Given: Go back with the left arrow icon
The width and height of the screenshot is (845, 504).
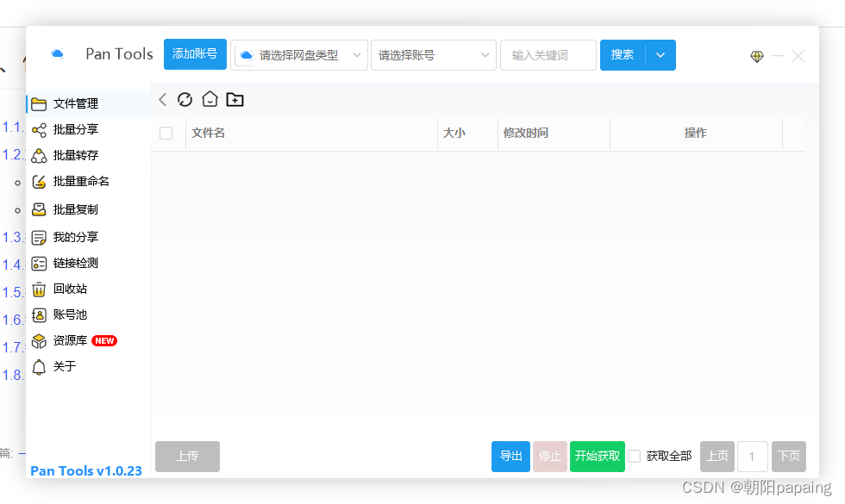Looking at the screenshot, I should (x=163, y=100).
